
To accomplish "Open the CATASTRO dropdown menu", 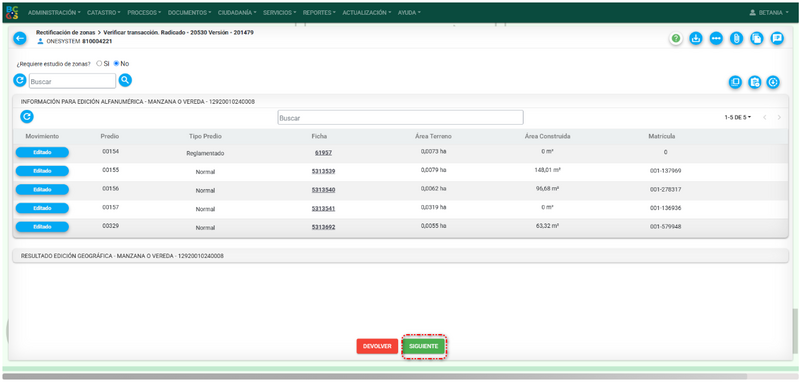I will (104, 13).
